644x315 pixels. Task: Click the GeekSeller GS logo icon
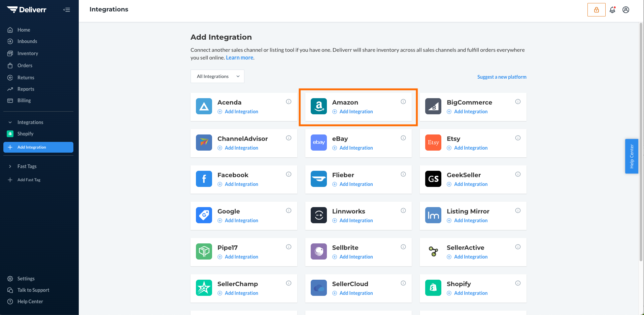coord(433,179)
